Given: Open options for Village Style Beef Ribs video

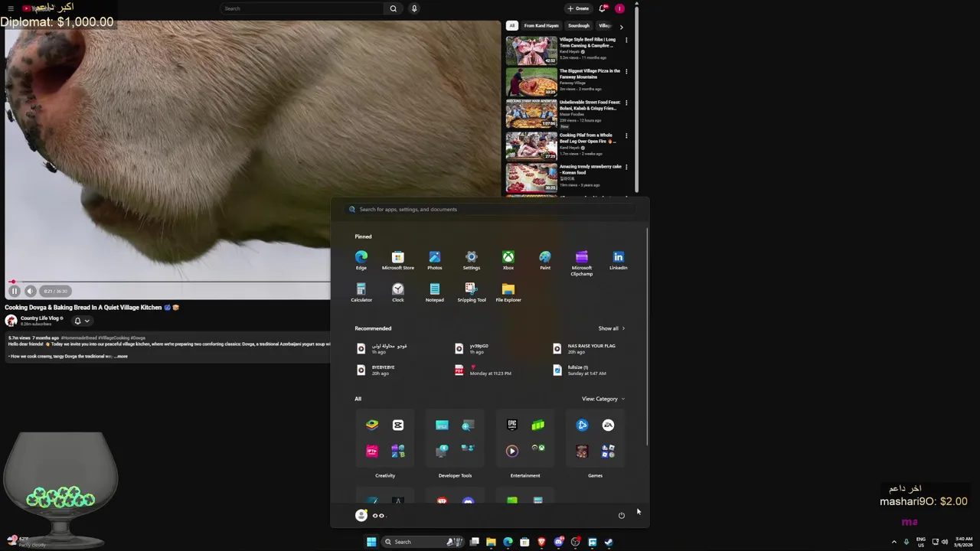Looking at the screenshot, I should click(626, 40).
